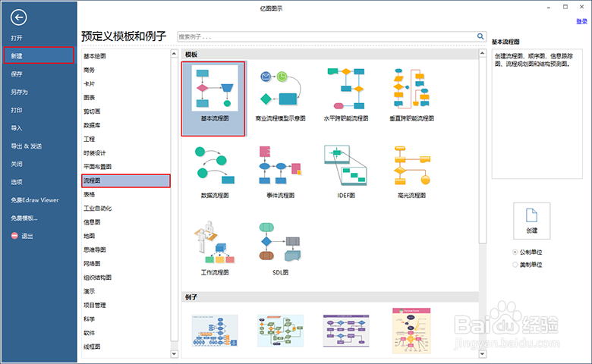The height and width of the screenshot is (364, 592).
Task: Select 图表 category
Action: [89, 97]
